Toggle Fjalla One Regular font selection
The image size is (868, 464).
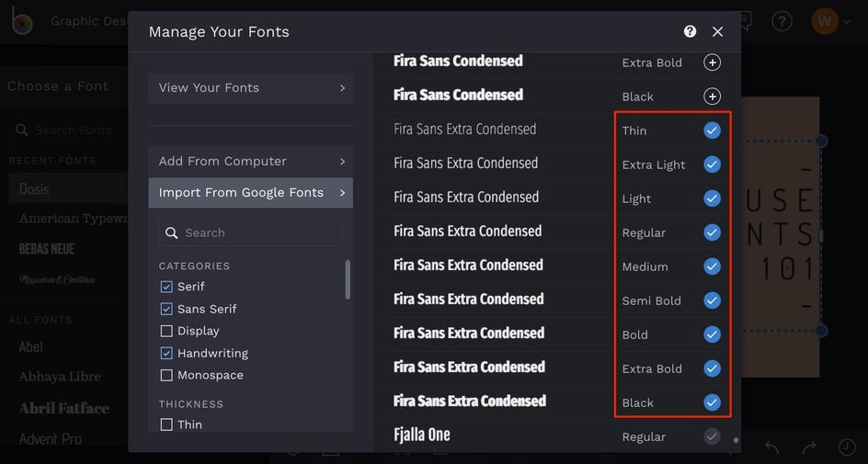tap(712, 436)
